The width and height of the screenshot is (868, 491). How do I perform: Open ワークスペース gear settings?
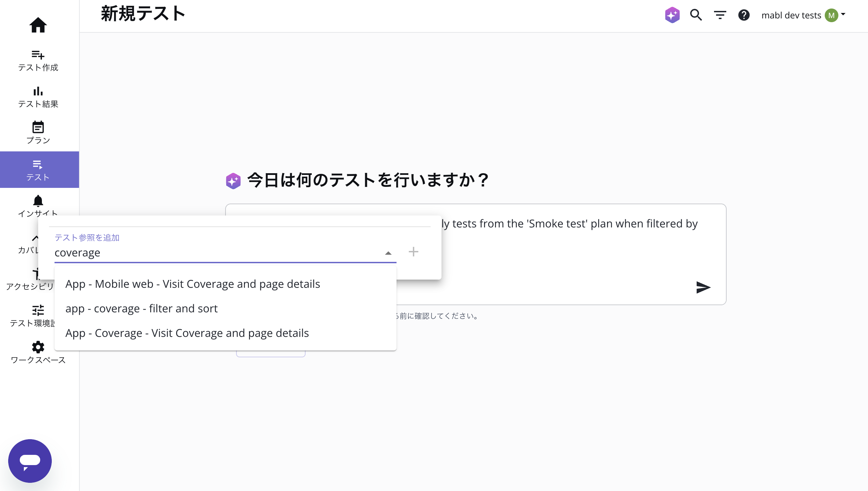[x=38, y=352]
